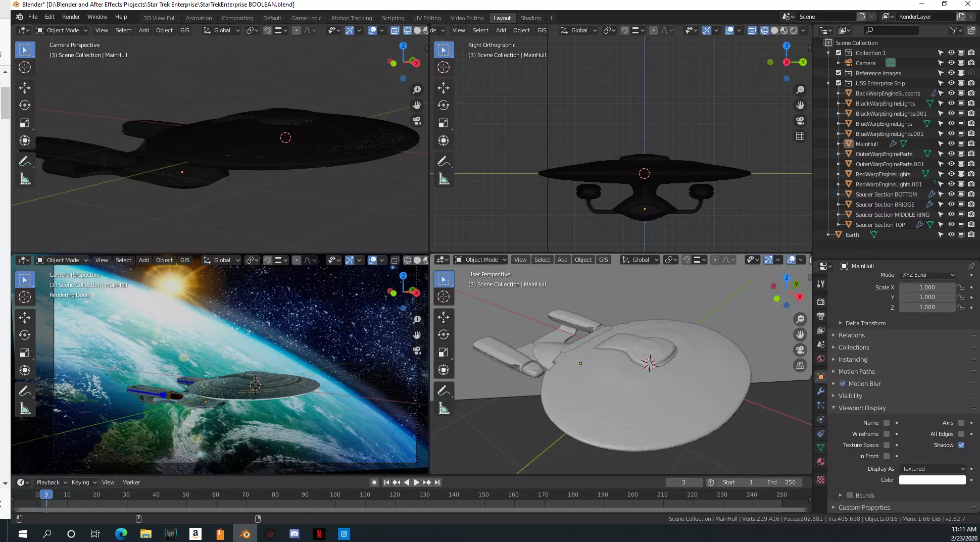Image resolution: width=980 pixels, height=542 pixels.
Task: Toggle Camera visibility eye in Outliner
Action: click(x=951, y=63)
